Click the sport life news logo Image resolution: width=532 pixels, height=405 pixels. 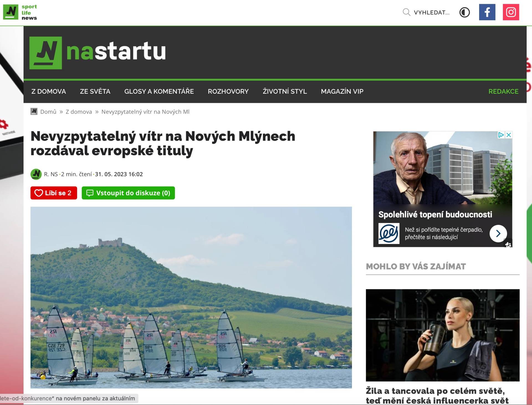[x=20, y=12]
